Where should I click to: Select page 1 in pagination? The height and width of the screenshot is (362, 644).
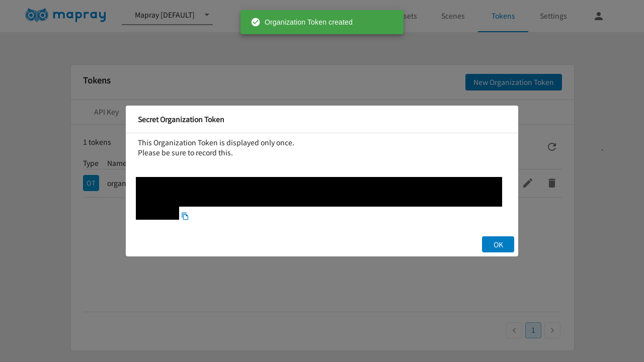coord(533,330)
